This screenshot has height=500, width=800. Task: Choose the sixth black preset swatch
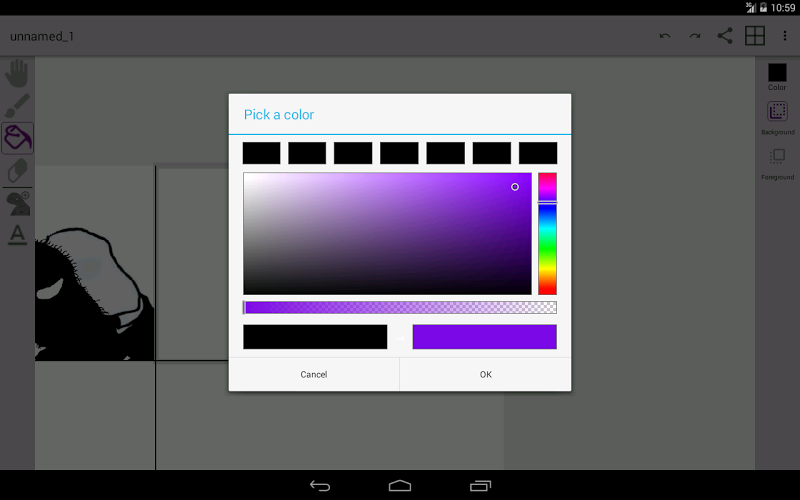coord(492,153)
